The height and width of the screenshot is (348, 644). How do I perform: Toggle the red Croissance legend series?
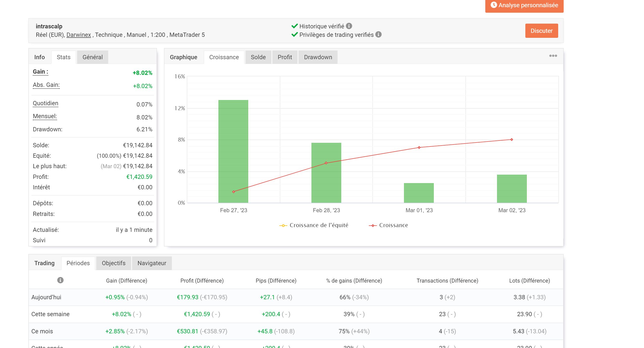(x=393, y=225)
